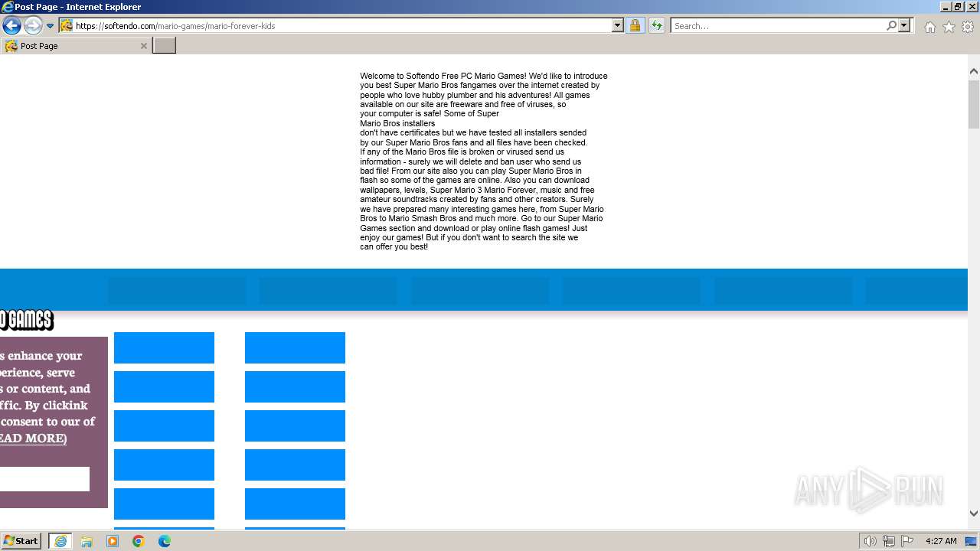Open the recent pages dropdown arrow
Screen dimensions: 980x551
[50, 26]
